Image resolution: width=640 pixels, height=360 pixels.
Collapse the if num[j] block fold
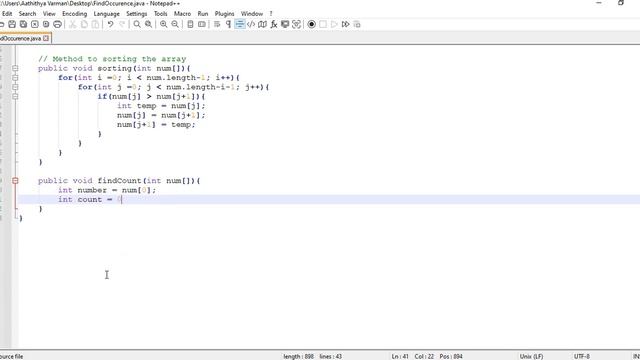15,97
